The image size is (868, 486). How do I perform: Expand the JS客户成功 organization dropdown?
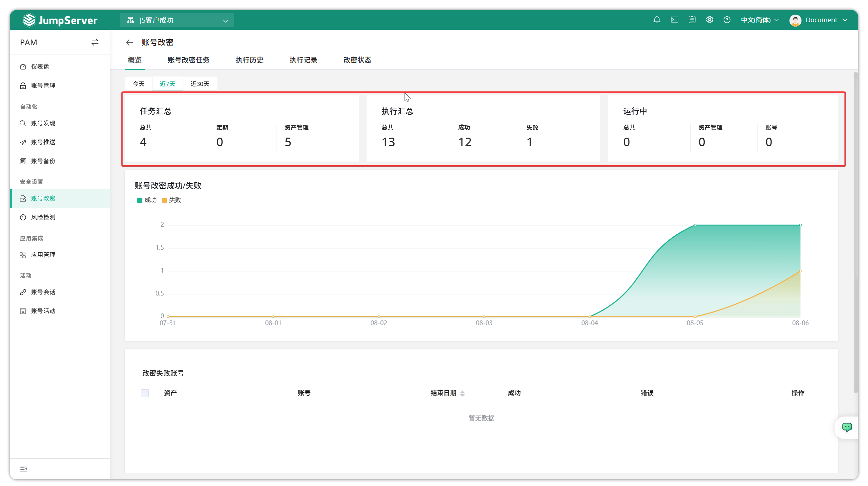point(177,20)
